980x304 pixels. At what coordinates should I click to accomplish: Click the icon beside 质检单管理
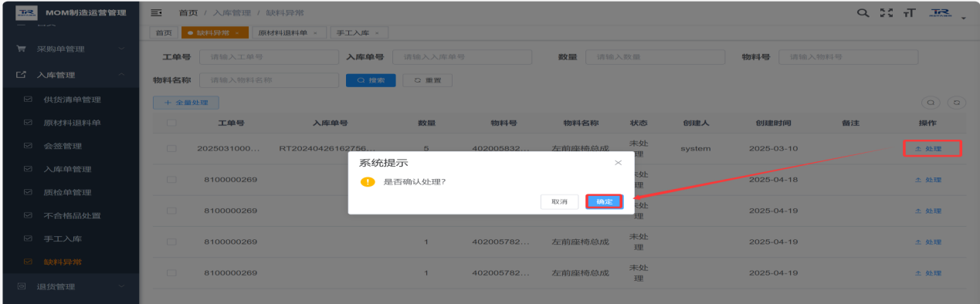[x=29, y=192]
